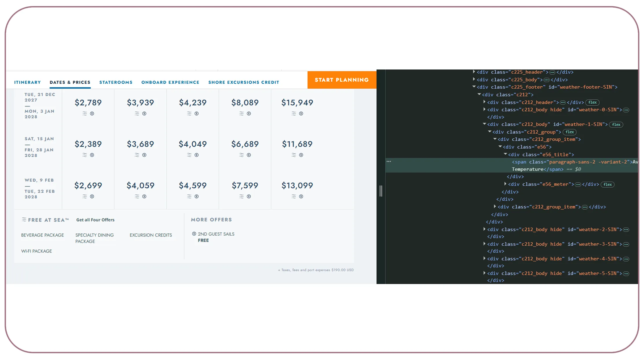Screen dimensions: 644x359
Task: Click the waves icon under $2,389
Action: click(x=85, y=155)
